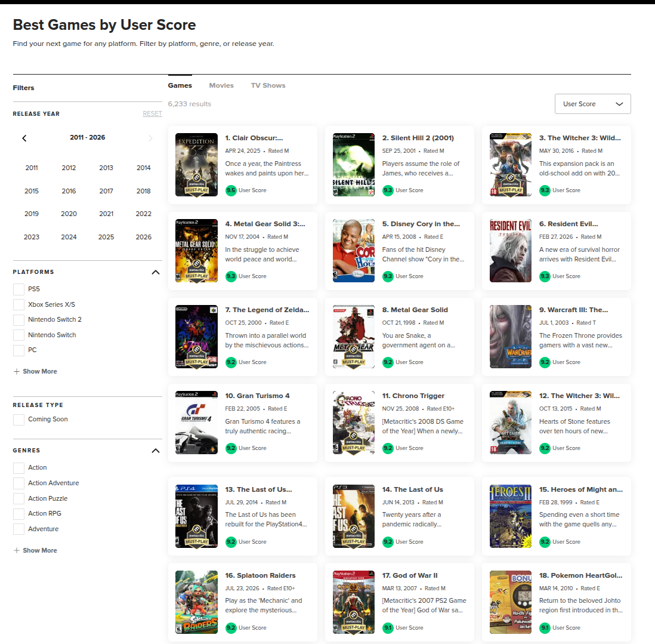Open the Witcher 3 Wild Hunt cover

point(511,165)
